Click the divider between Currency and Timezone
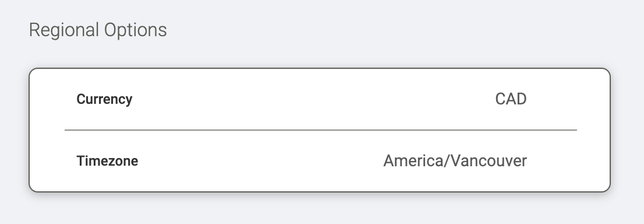The width and height of the screenshot is (644, 224). 320,129
